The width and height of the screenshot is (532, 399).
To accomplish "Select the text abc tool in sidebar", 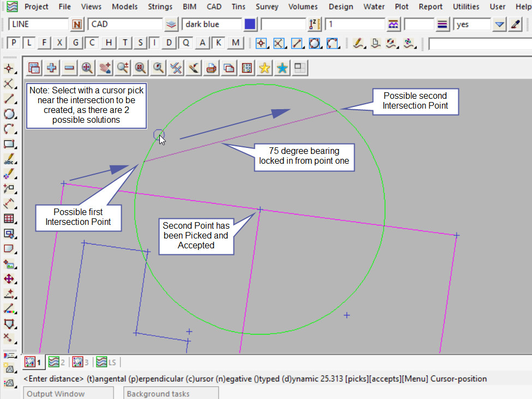I will (9, 160).
